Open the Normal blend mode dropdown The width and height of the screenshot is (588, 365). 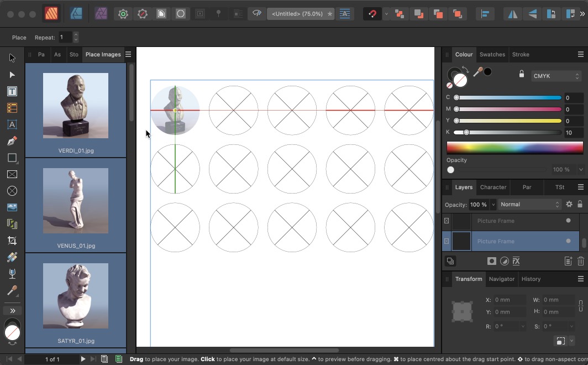(x=529, y=204)
